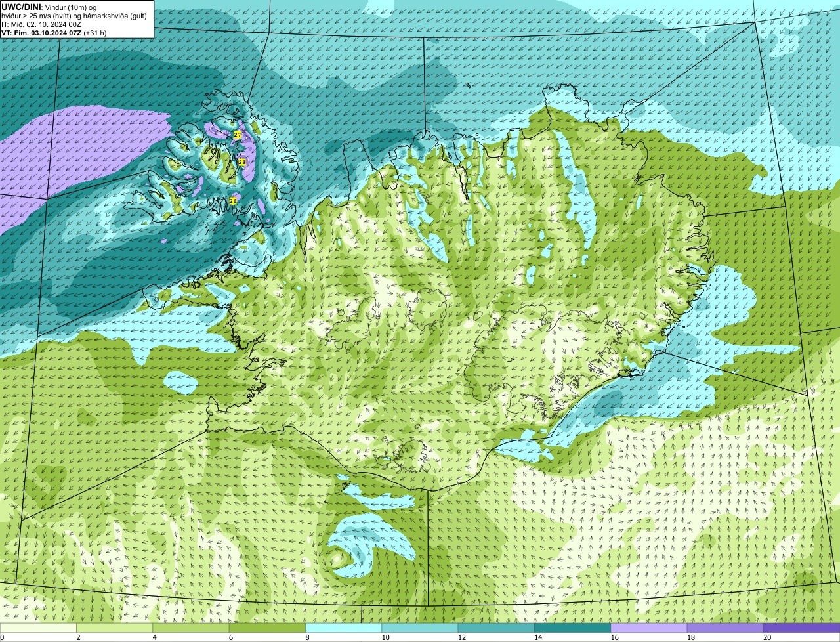Click the "UWC/DINI" model title text

click(21, 7)
